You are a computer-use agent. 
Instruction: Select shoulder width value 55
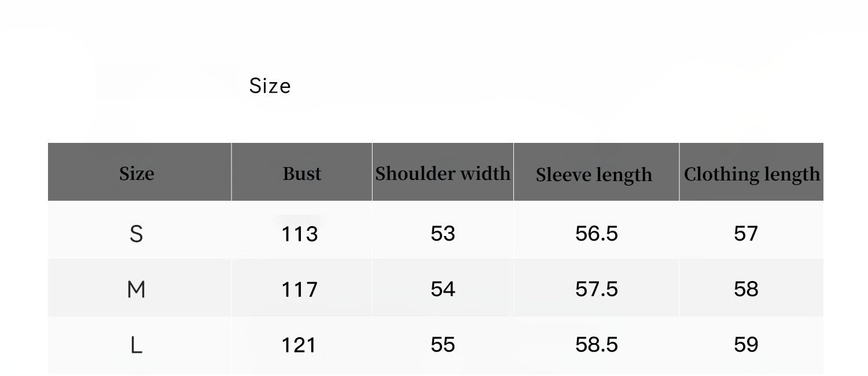(443, 345)
